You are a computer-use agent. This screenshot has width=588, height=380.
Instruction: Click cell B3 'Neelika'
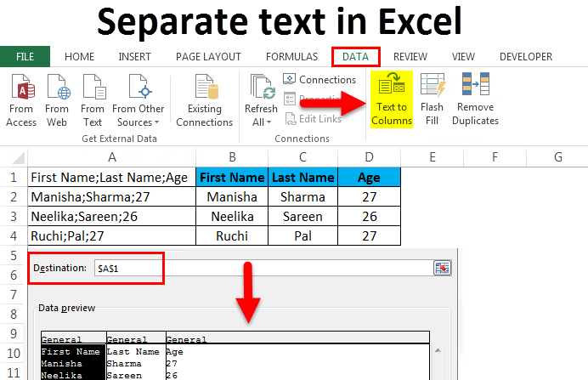tap(232, 216)
